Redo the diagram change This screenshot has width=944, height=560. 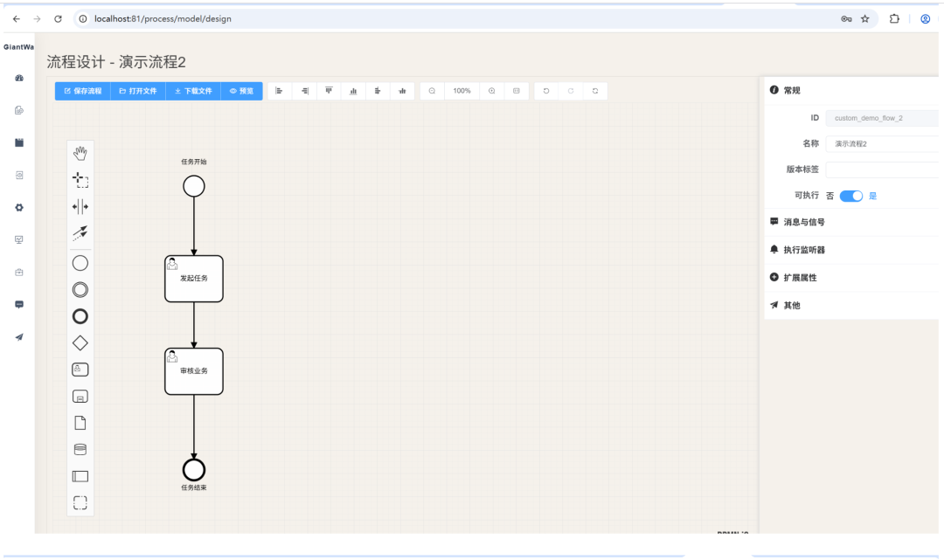tap(571, 91)
